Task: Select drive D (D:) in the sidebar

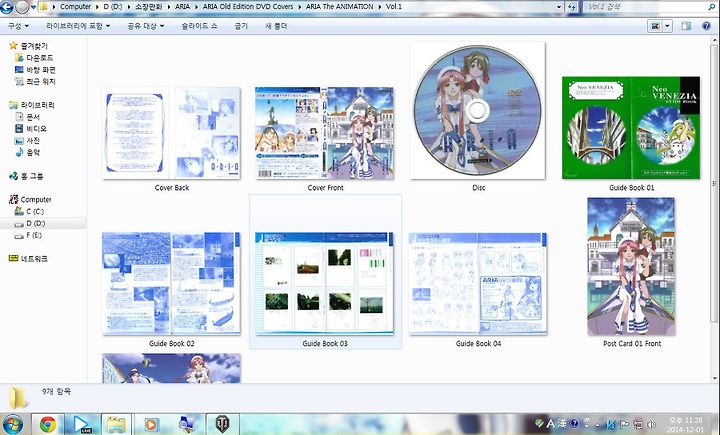Action: (30, 223)
